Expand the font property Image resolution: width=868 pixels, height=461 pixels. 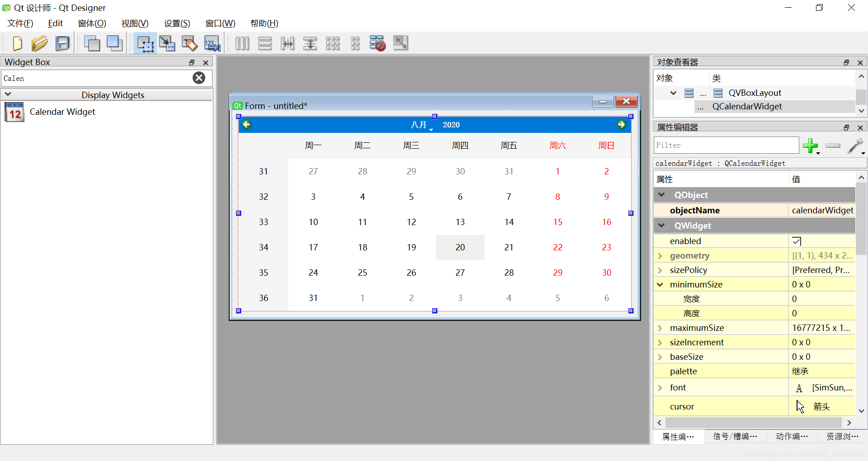660,388
